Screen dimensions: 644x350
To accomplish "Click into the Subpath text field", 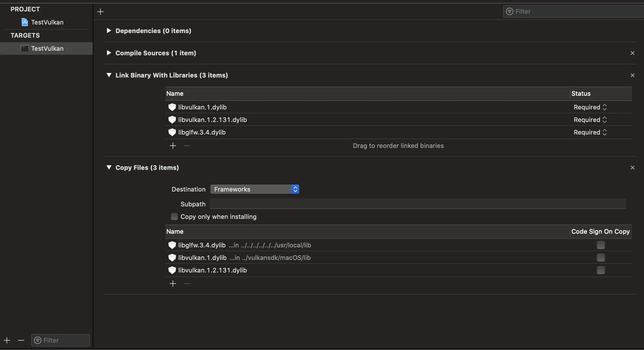I will (418, 204).
